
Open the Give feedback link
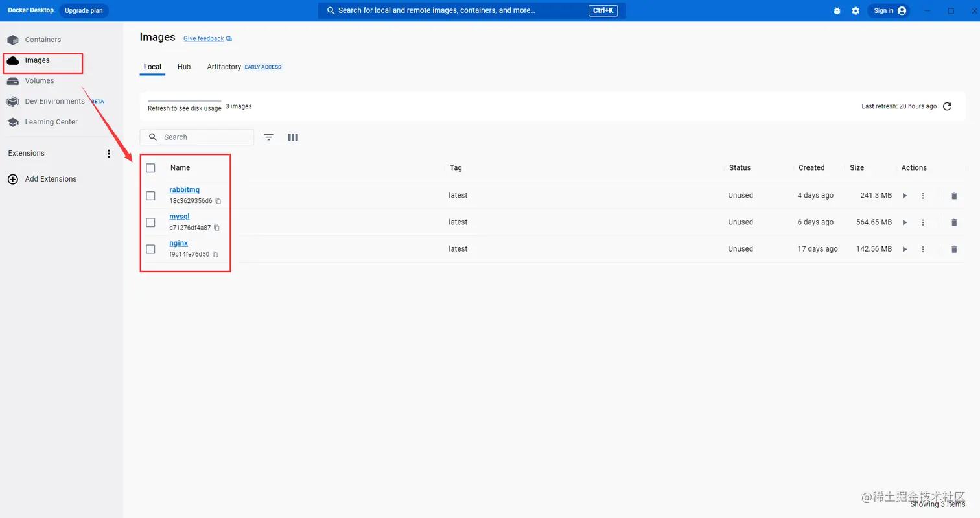(204, 39)
